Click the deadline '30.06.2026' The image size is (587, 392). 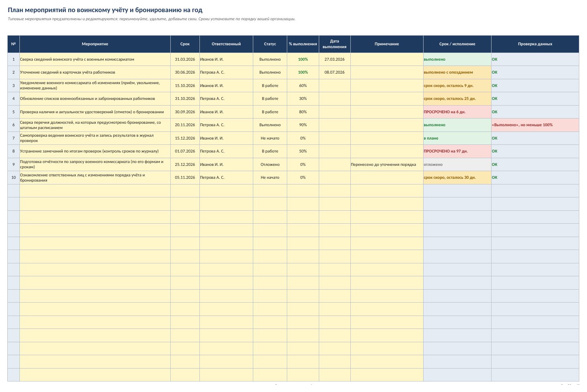coord(185,72)
